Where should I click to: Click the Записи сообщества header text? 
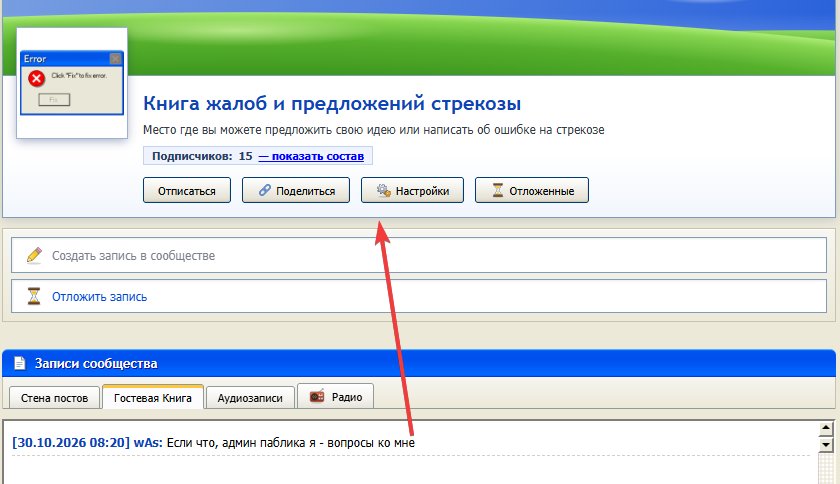[96, 363]
